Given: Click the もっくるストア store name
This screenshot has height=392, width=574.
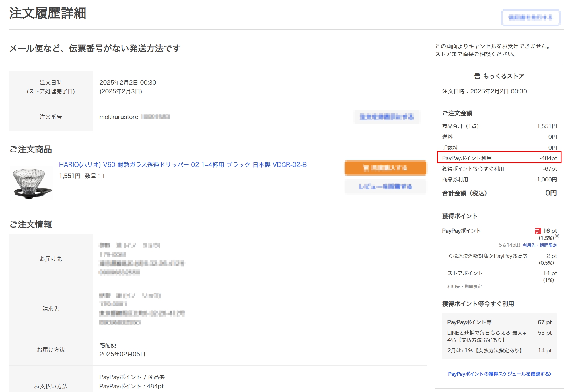Looking at the screenshot, I should pos(503,76).
